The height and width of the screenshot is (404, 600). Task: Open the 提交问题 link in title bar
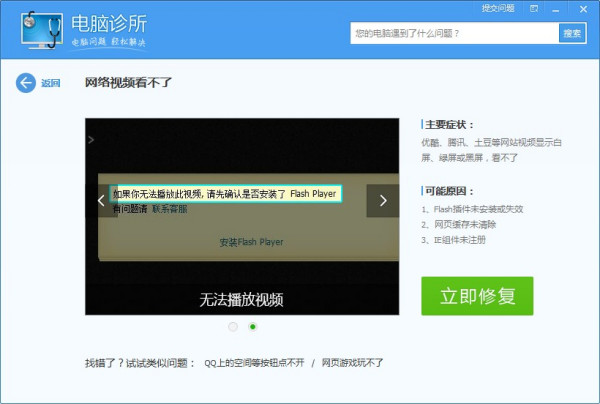(x=498, y=8)
